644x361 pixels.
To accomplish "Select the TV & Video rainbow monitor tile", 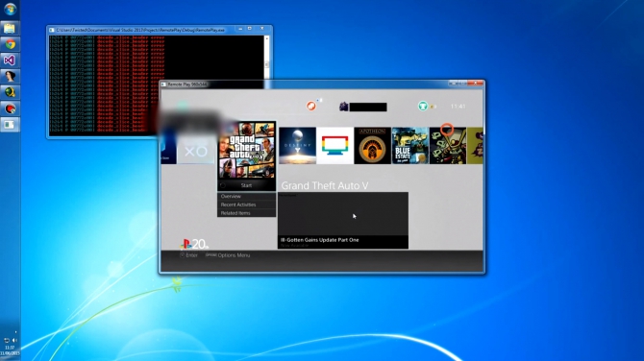I will click(334, 145).
